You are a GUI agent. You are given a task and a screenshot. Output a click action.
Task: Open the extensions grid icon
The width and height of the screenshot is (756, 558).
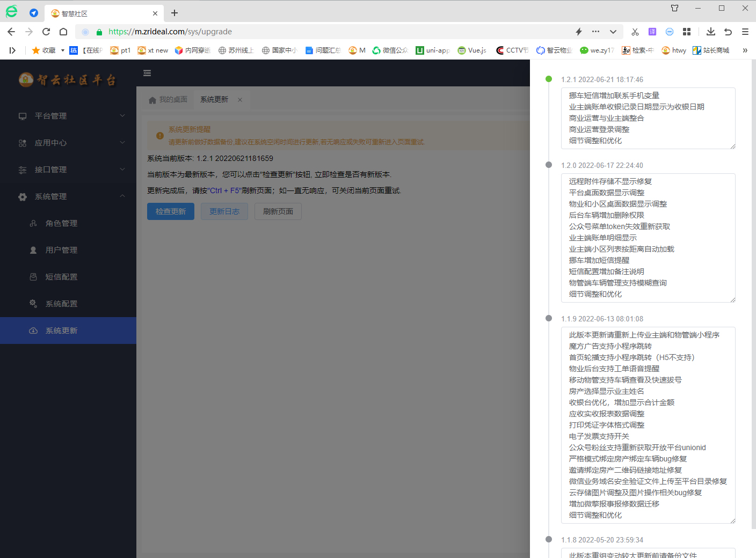687,32
